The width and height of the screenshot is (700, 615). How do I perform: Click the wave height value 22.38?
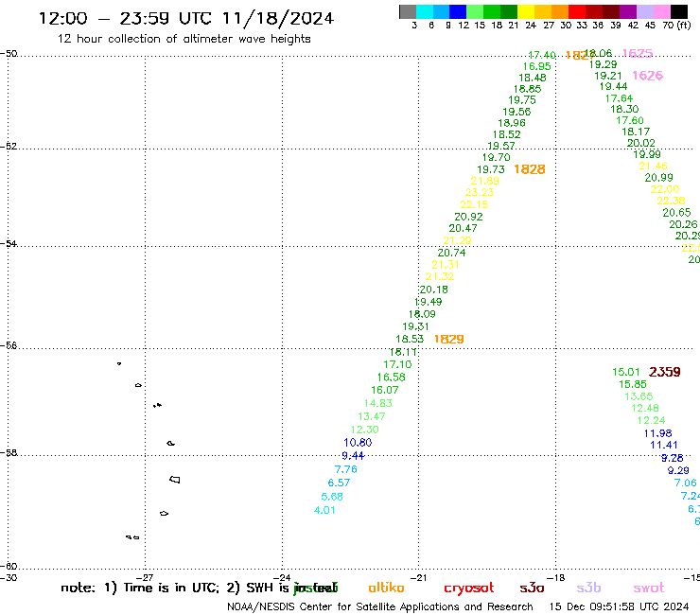[x=671, y=201]
